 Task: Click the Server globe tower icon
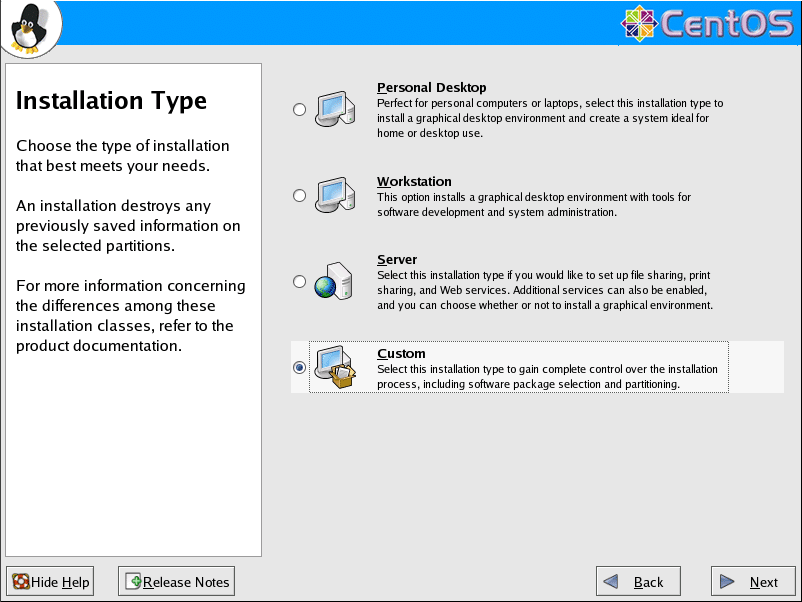(x=335, y=281)
